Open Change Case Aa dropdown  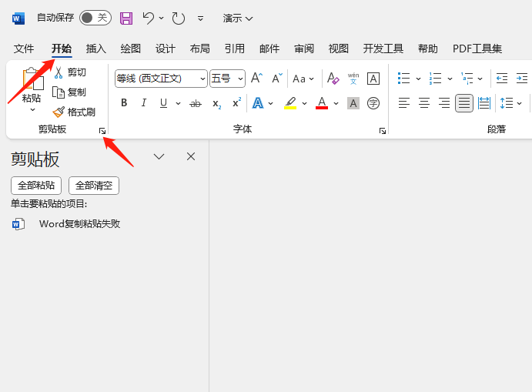(303, 79)
